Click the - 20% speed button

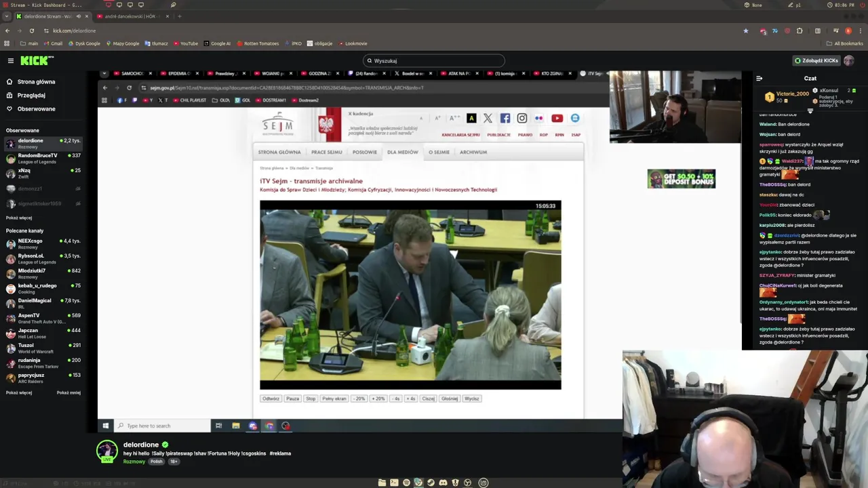click(359, 399)
